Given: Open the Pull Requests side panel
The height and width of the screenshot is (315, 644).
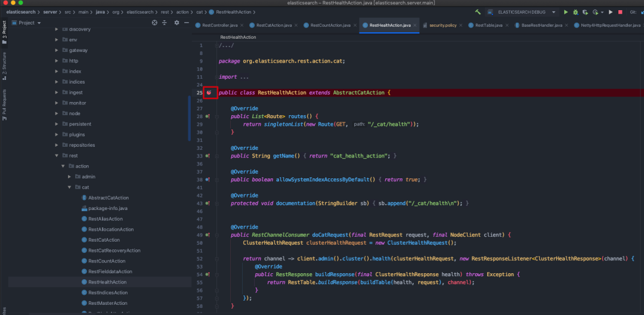Looking at the screenshot, I should (4, 102).
